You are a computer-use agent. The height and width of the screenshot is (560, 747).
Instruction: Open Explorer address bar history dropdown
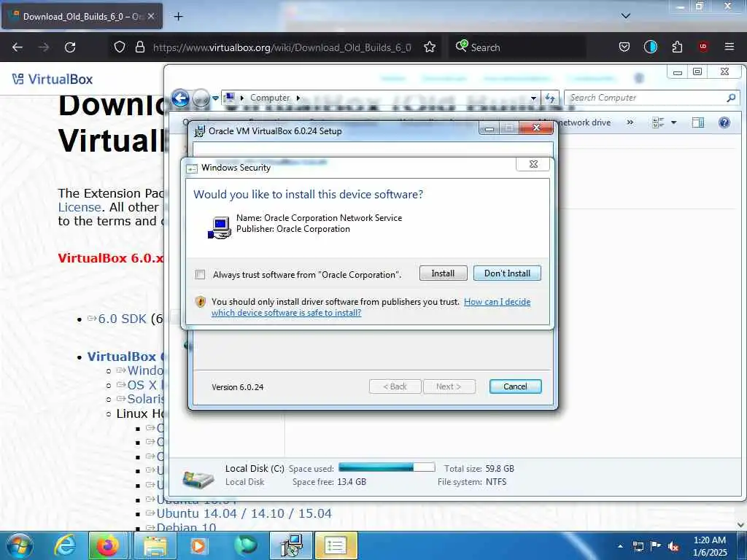pos(533,98)
